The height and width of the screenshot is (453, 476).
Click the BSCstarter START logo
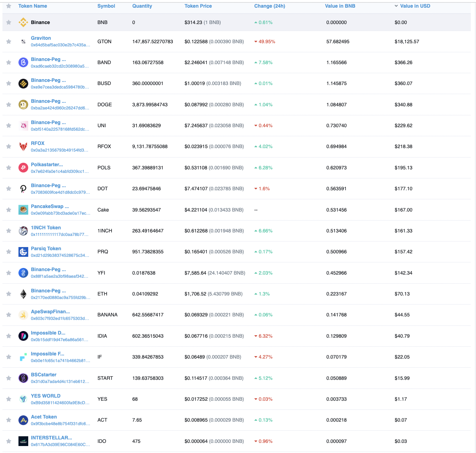coord(23,378)
